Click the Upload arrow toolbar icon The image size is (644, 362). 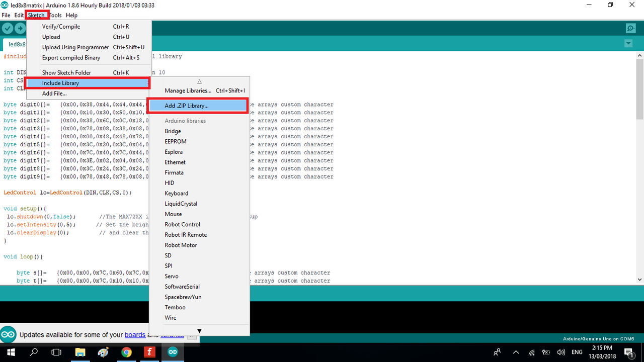[20, 28]
